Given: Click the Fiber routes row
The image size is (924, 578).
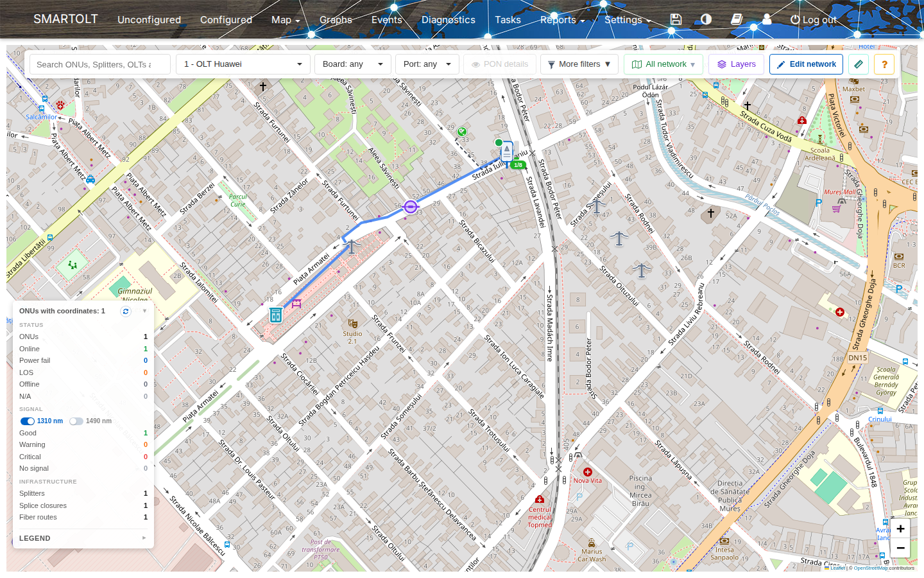Looking at the screenshot, I should tap(83, 517).
